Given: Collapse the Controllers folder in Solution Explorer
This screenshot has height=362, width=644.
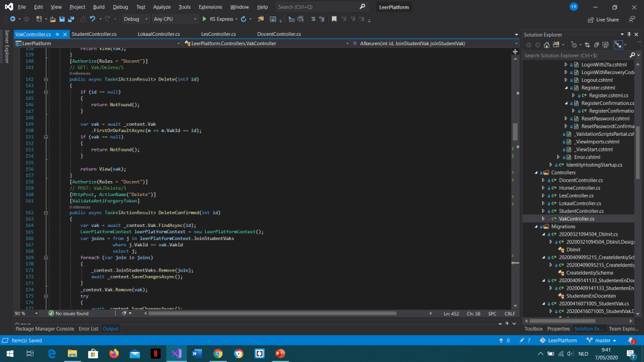Looking at the screenshot, I should pyautogui.click(x=536, y=172).
